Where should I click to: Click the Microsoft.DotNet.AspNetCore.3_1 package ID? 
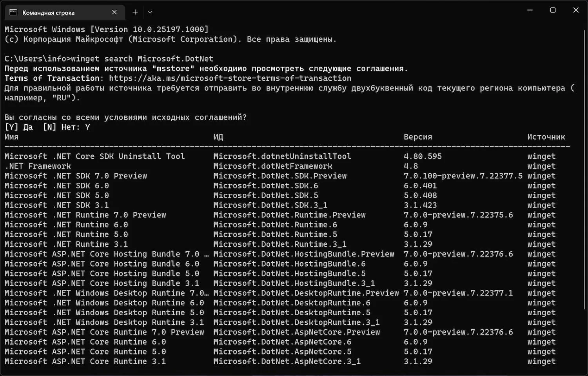pyautogui.click(x=287, y=361)
